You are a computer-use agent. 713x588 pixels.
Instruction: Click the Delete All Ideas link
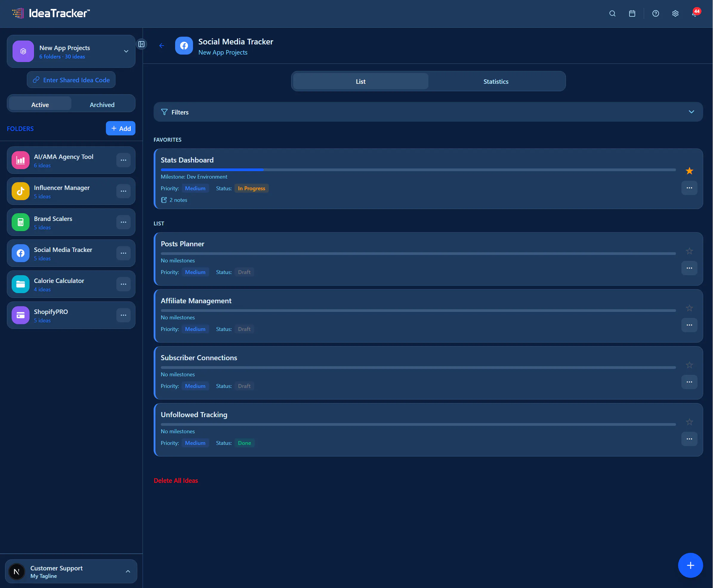(175, 480)
